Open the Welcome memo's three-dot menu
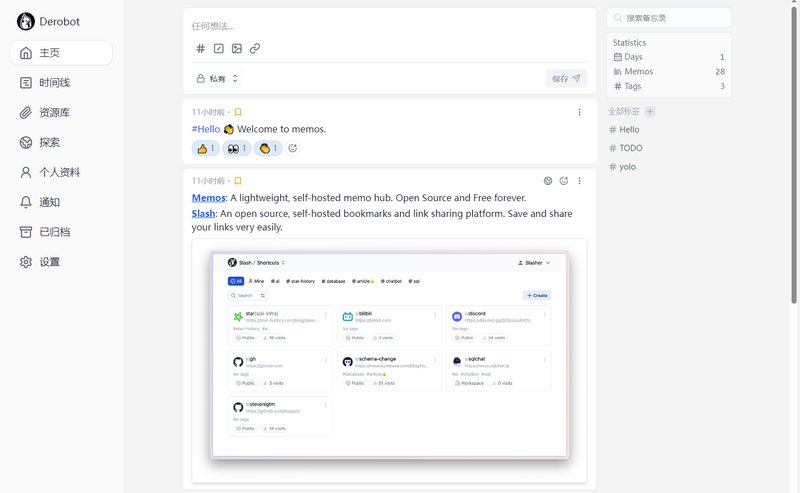This screenshot has width=800, height=493. click(579, 112)
